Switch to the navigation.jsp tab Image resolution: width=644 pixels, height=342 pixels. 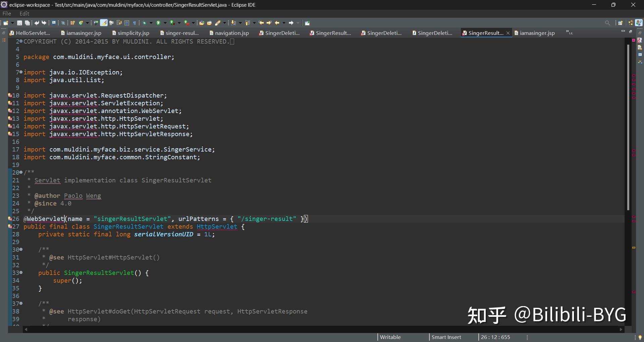tap(229, 33)
